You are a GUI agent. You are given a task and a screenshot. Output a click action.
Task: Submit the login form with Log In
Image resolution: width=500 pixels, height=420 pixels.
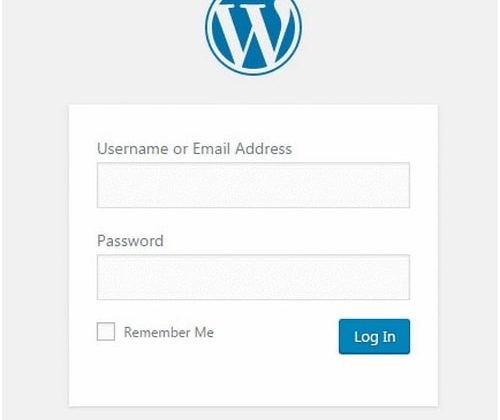[374, 337]
